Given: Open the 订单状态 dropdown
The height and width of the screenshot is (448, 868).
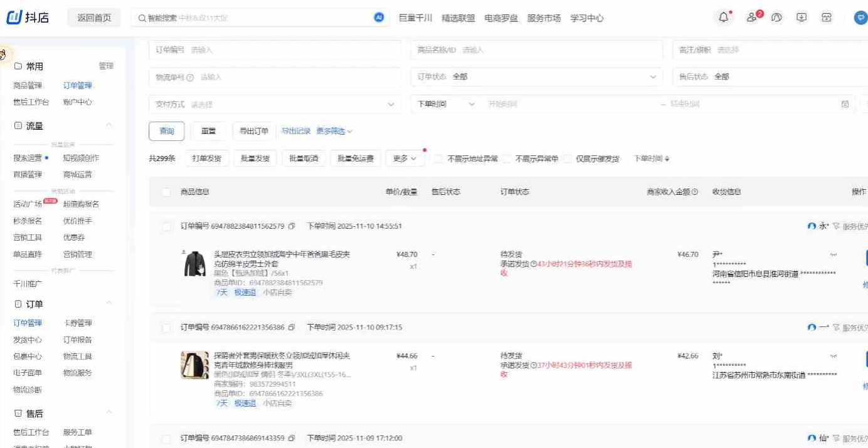Looking at the screenshot, I should pyautogui.click(x=536, y=76).
